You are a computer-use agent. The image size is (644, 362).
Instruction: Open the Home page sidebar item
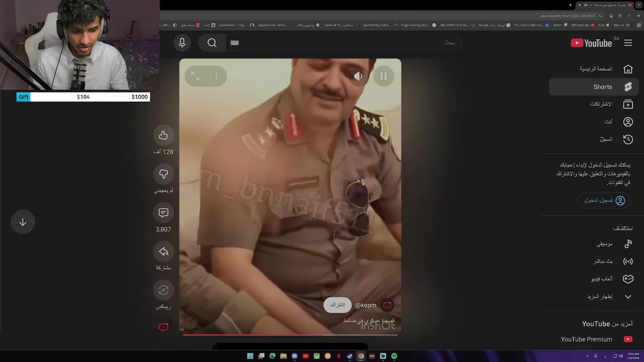coord(594,69)
